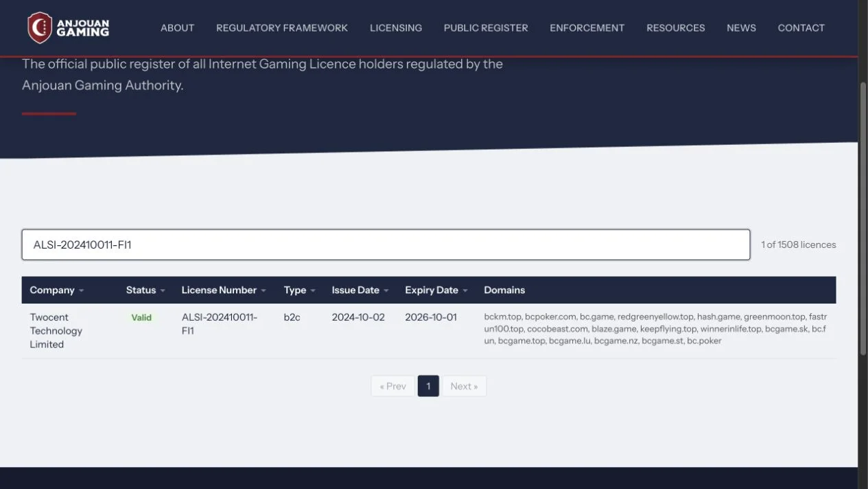This screenshot has height=489, width=868.
Task: Click the Anjouan Gaming shield logo
Action: tap(40, 27)
